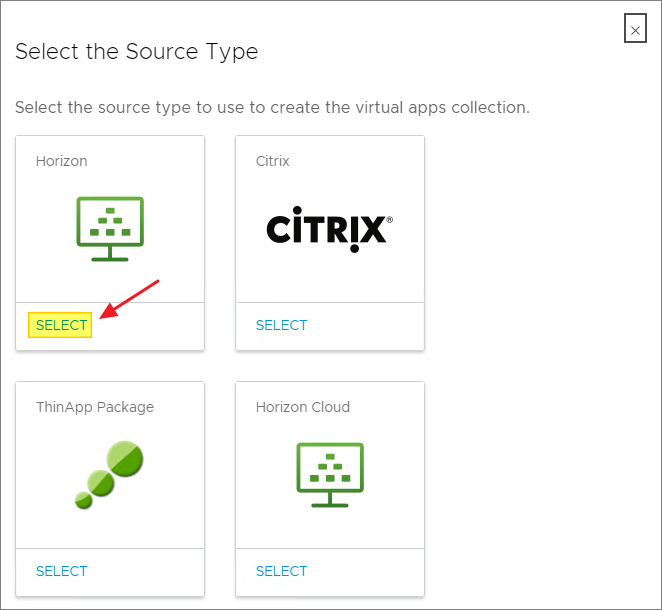The image size is (662, 610).
Task: Click the Citrix card title text
Action: [272, 161]
